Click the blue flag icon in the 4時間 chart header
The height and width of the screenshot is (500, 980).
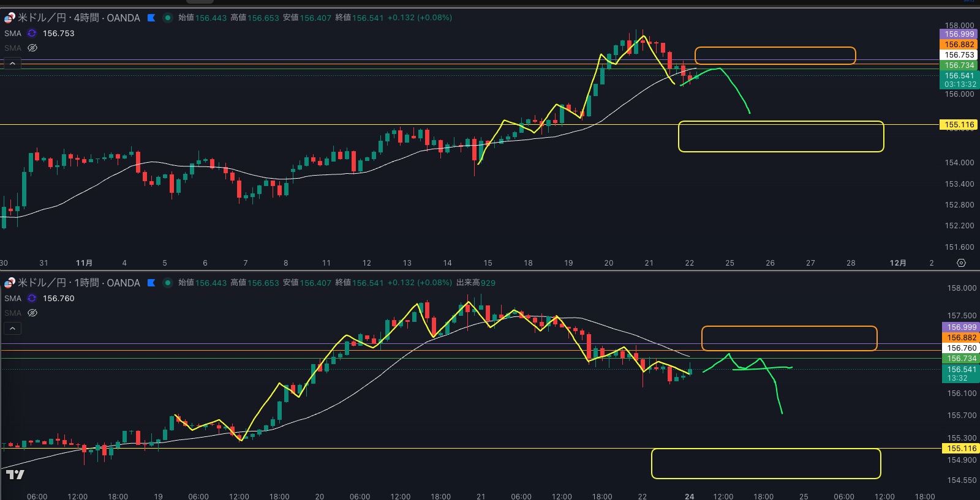(151, 18)
